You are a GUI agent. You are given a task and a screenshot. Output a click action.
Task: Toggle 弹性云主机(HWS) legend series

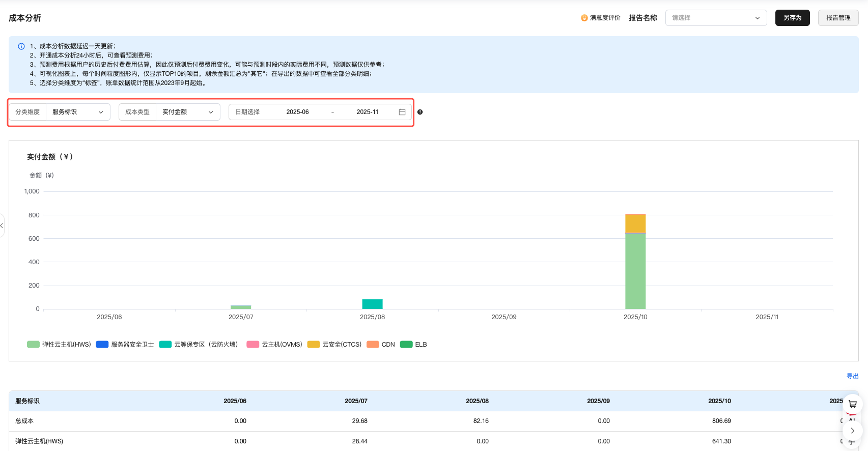pos(59,345)
